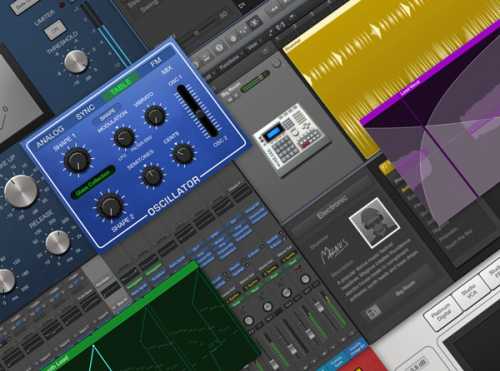This screenshot has width=500, height=371.
Task: Switch to the FM oscillator tab
Action: [156, 62]
